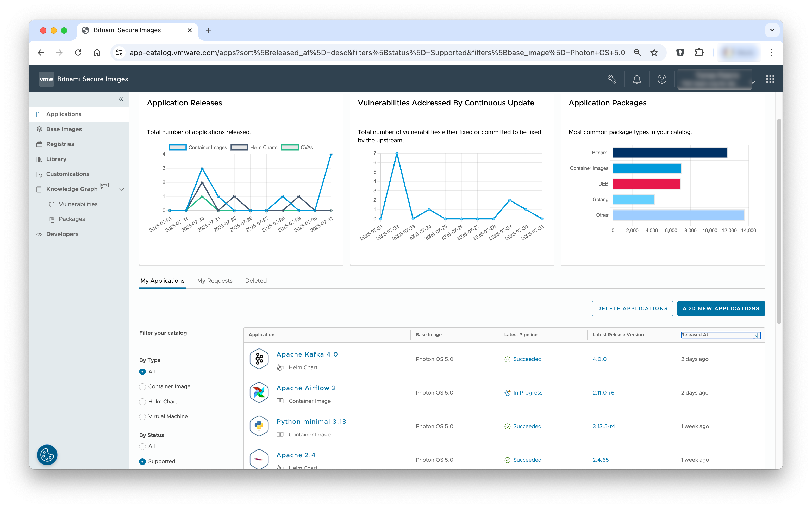Open the apps grid icon in header
Viewport: 812px width, 508px height.
770,79
